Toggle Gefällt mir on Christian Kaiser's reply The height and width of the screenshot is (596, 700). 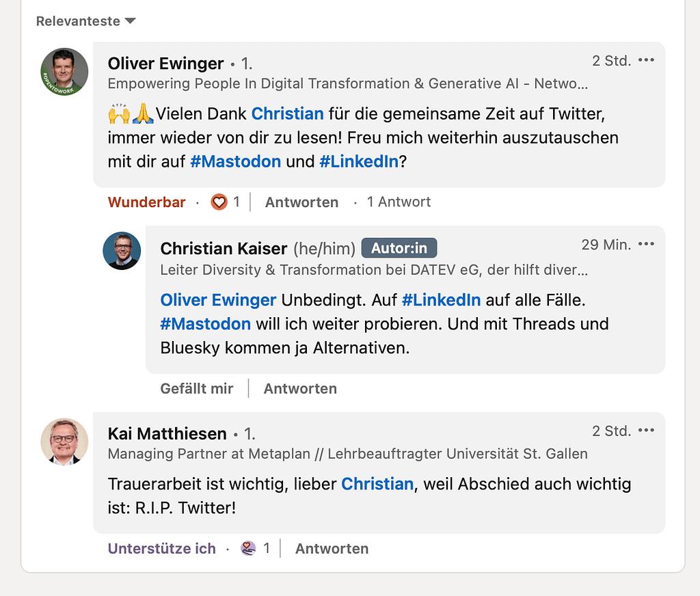pyautogui.click(x=197, y=389)
